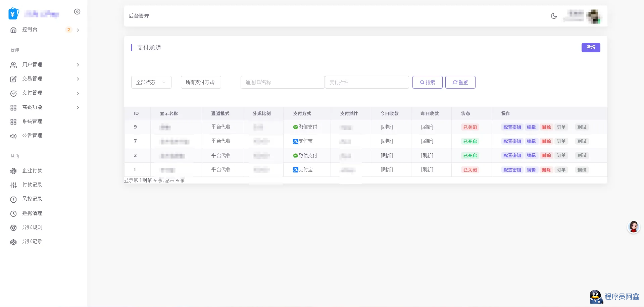Viewport: 644px width, 307px height.
Task: Toggle dark mode with the moon icon
Action: tap(554, 16)
